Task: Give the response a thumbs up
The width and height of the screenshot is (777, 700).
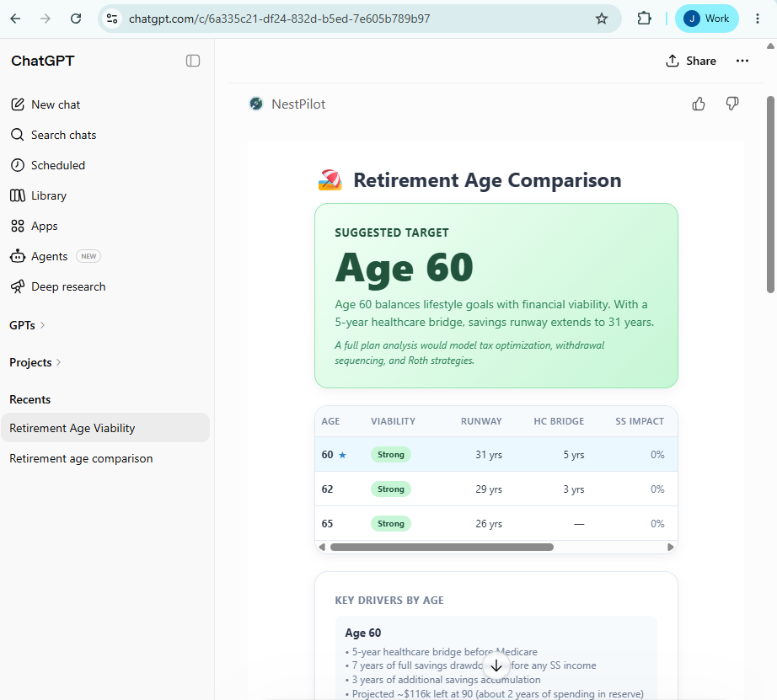Action: [x=699, y=104]
